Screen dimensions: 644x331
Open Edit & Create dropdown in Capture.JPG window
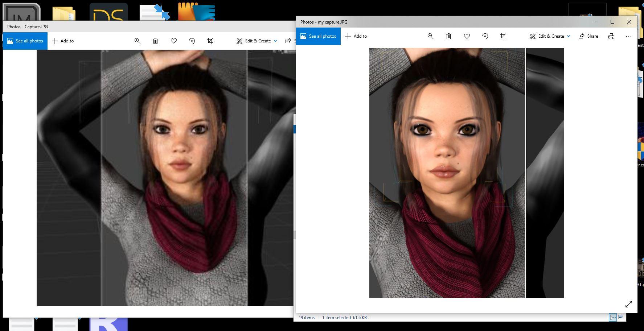tap(257, 41)
